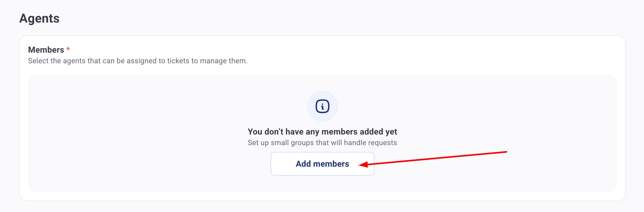The image size is (644, 212).
Task: Click the word 'members' inside the button
Action: click(x=331, y=164)
